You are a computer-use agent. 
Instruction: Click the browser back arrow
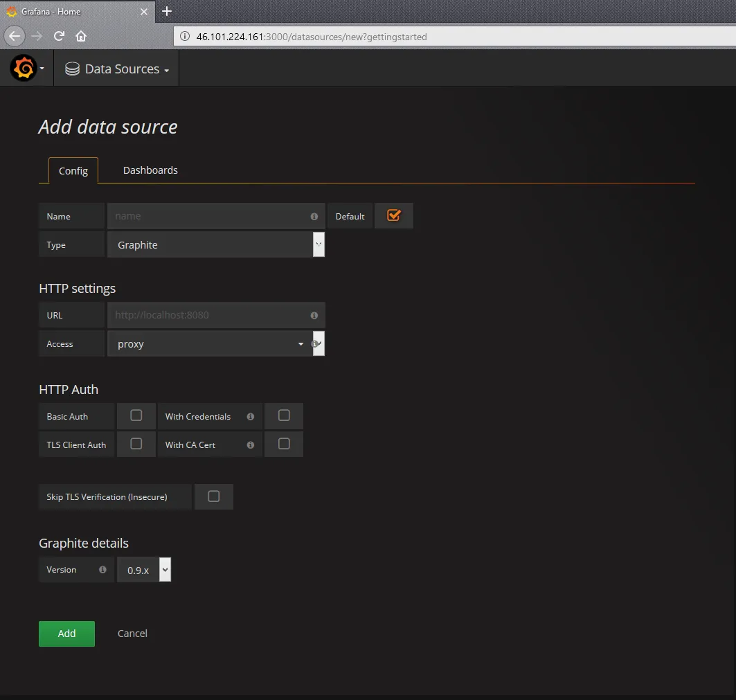tap(15, 36)
